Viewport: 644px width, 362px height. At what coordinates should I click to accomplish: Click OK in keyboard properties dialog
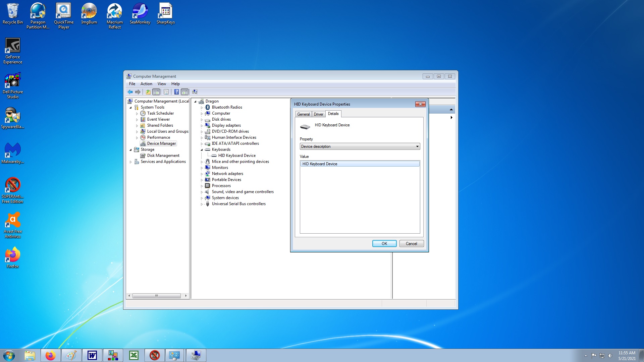pos(384,244)
